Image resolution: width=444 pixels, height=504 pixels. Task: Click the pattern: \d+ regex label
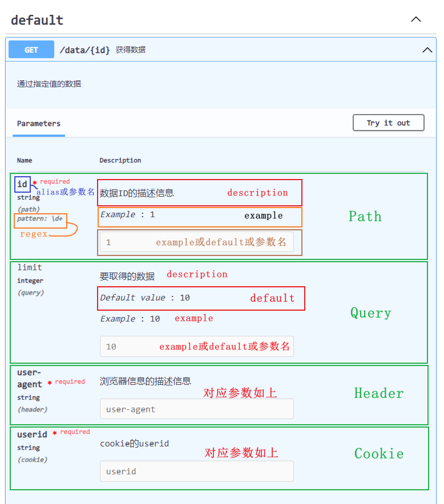[40, 219]
